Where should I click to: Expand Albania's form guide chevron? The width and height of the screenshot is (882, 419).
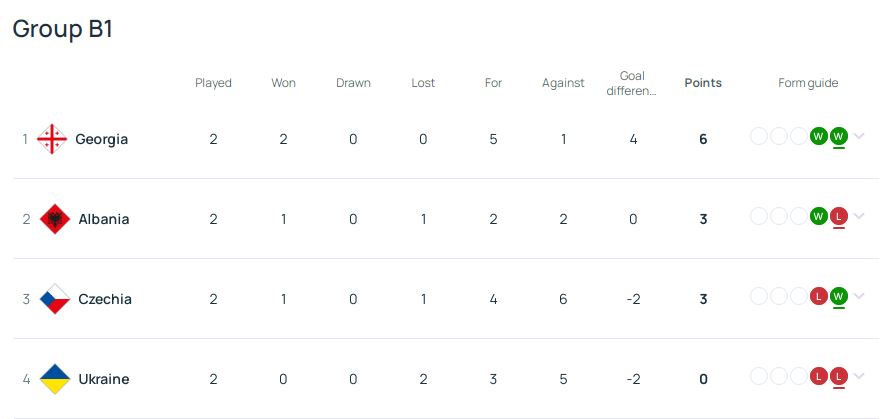pos(858,215)
